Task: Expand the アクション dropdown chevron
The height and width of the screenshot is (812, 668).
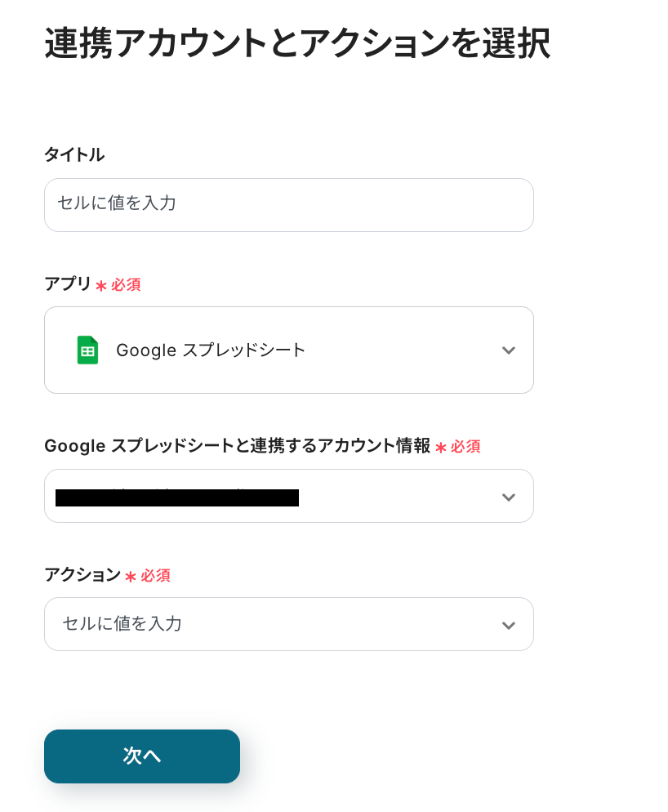Action: [508, 626]
